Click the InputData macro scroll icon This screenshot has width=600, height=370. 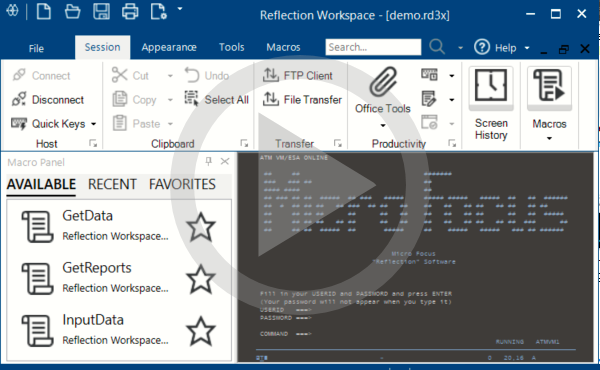point(37,331)
